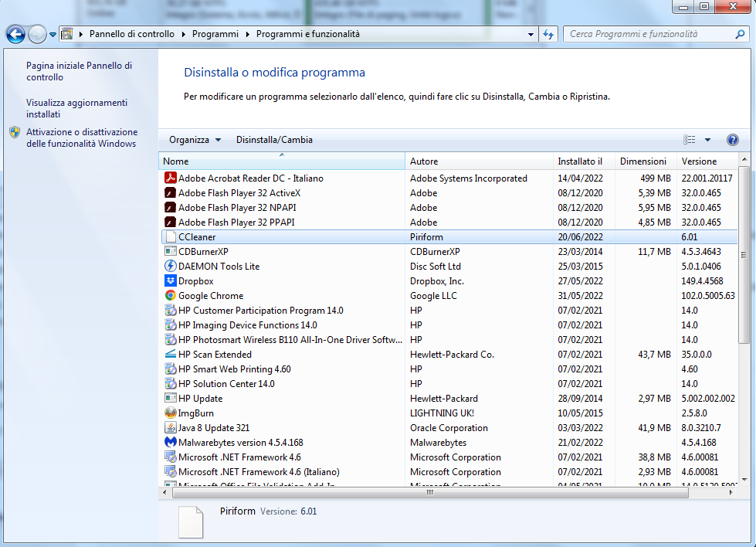Open Pagina iniziale Pannello di controllo link
The image size is (756, 547).
pyautogui.click(x=79, y=71)
